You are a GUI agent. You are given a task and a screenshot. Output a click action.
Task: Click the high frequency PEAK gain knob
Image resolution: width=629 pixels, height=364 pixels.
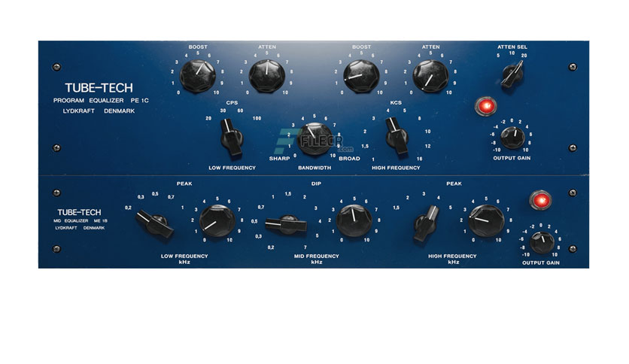(x=486, y=221)
